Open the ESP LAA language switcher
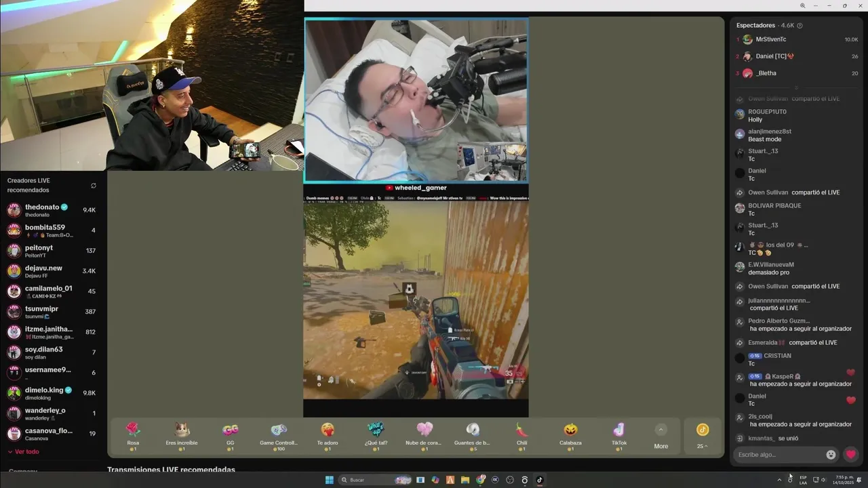The width and height of the screenshot is (868, 488). [x=803, y=480]
